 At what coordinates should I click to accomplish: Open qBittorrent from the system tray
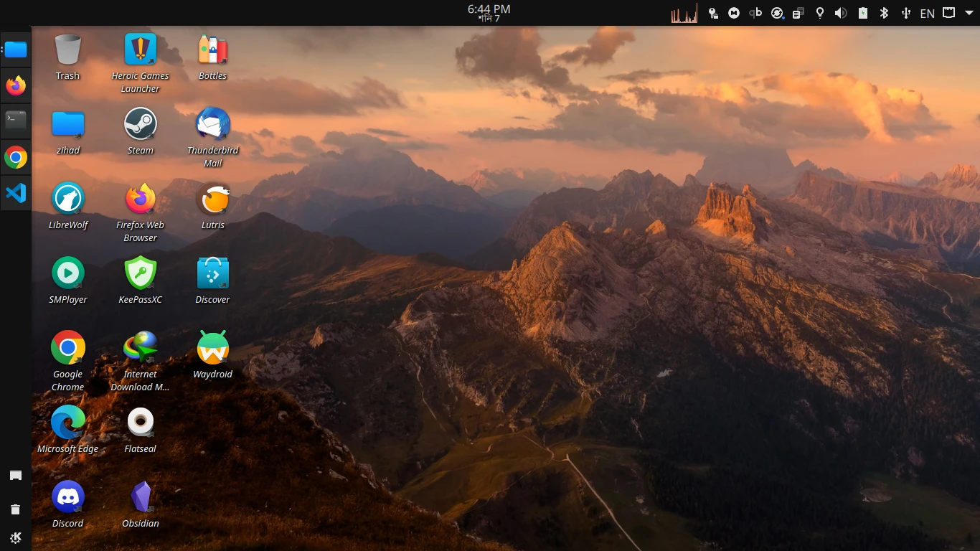[x=755, y=12]
